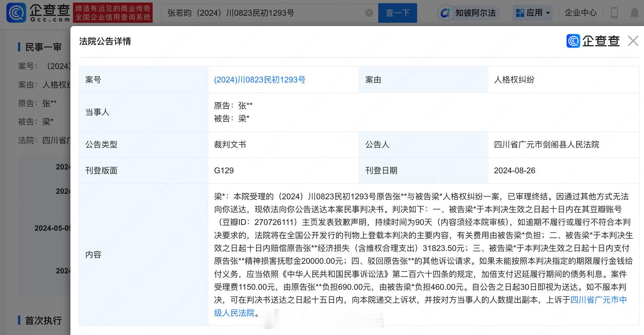Click the 查一下 search button
Screen dimensions: 644x335
[x=398, y=13]
